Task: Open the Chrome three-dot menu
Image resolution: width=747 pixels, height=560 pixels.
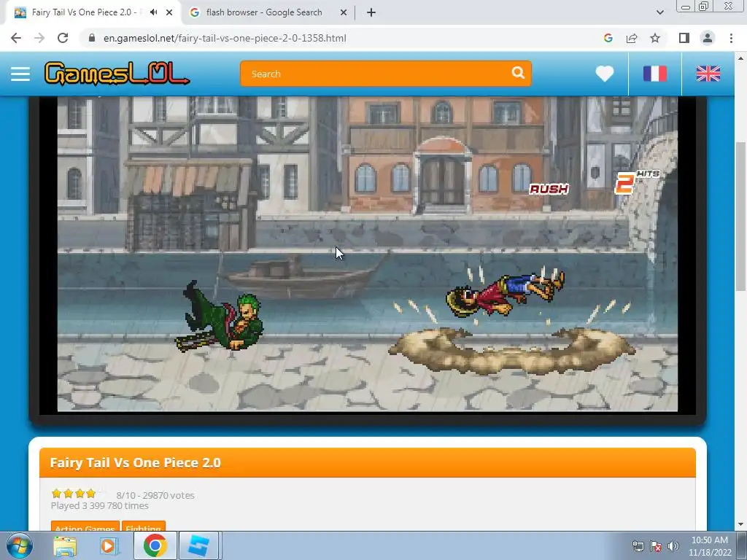Action: pyautogui.click(x=731, y=38)
